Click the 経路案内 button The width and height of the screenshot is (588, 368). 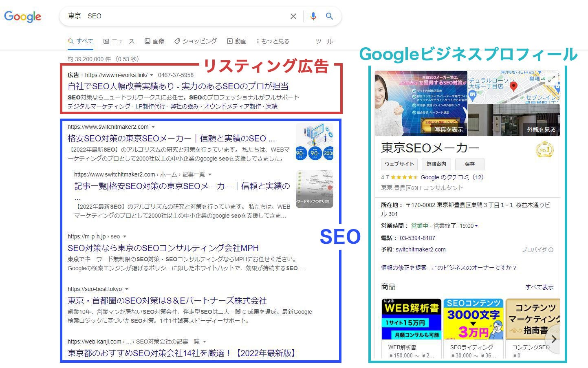pyautogui.click(x=436, y=164)
